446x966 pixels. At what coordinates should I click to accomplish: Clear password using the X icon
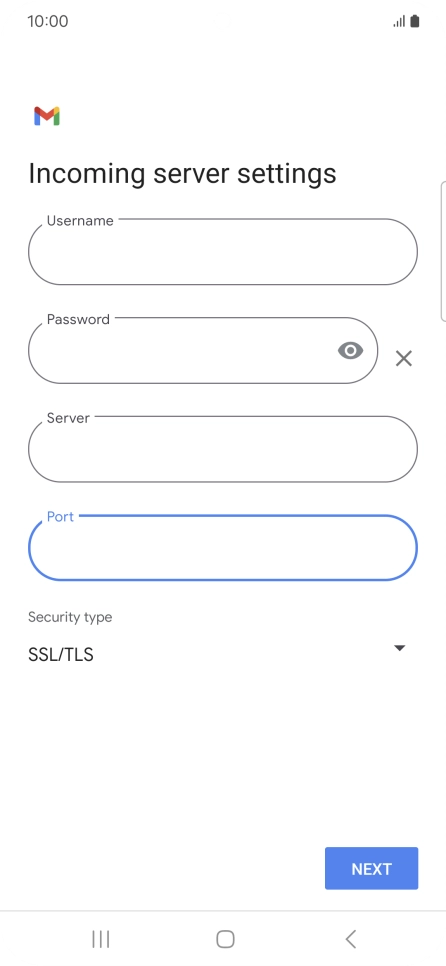[403, 358]
